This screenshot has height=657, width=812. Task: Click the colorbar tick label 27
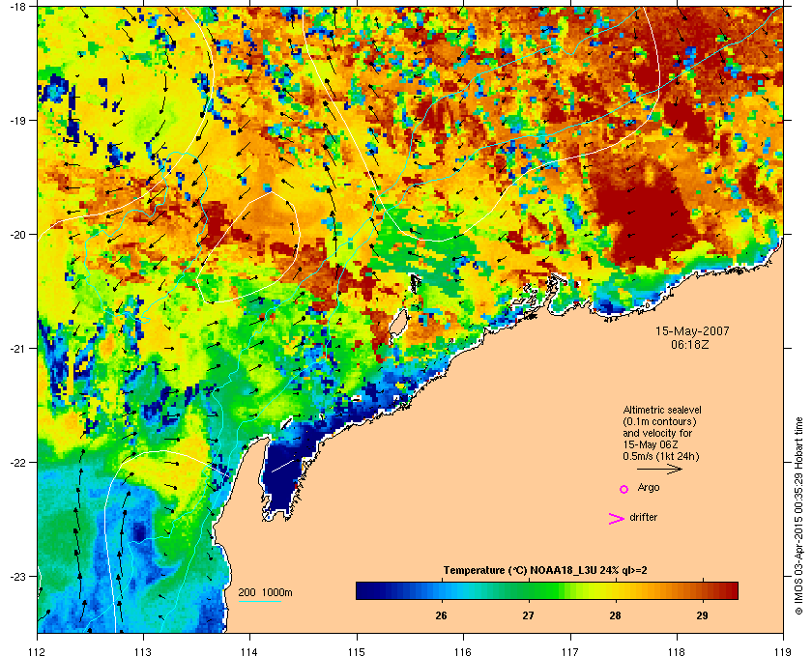[x=528, y=615]
